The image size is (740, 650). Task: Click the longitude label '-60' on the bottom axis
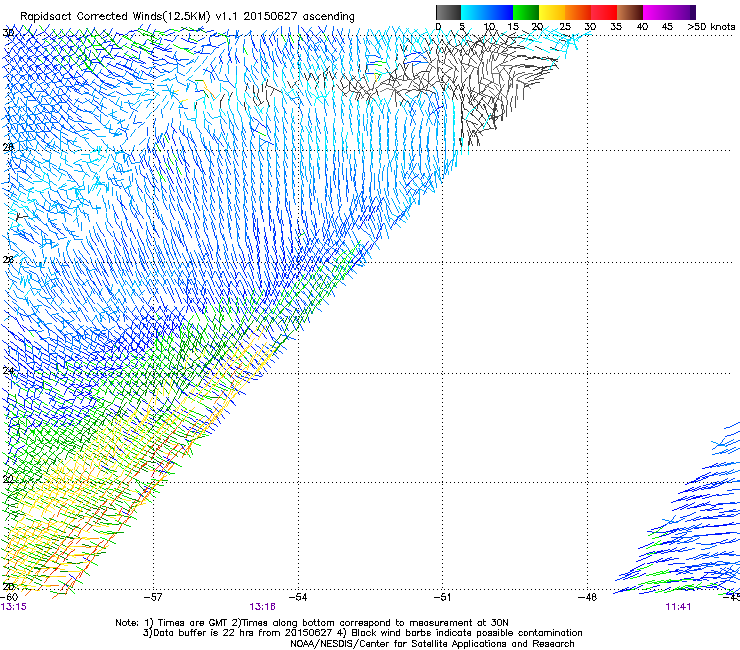(x=9, y=597)
